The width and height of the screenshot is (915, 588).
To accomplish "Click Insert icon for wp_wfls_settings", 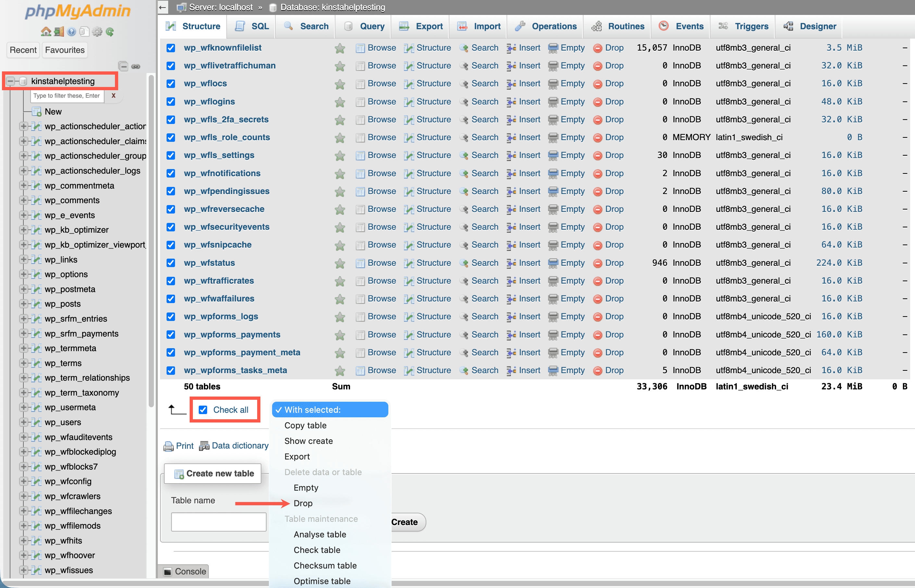I will point(511,155).
